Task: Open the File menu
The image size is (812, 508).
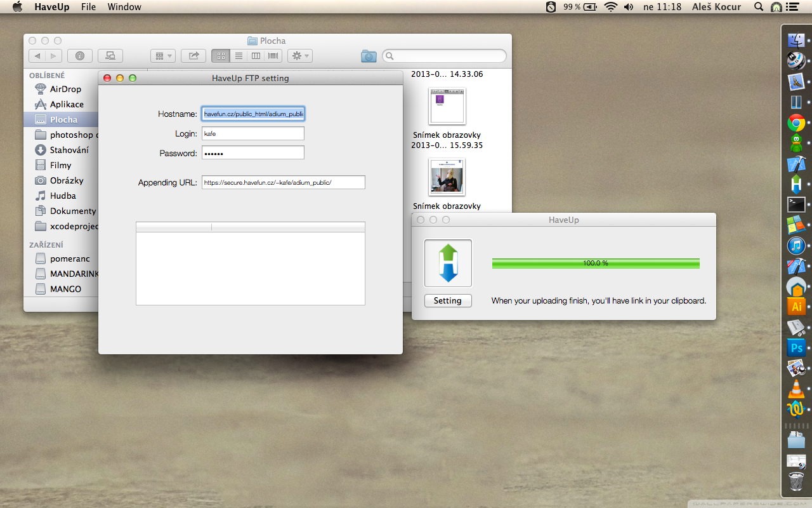Action: point(89,7)
